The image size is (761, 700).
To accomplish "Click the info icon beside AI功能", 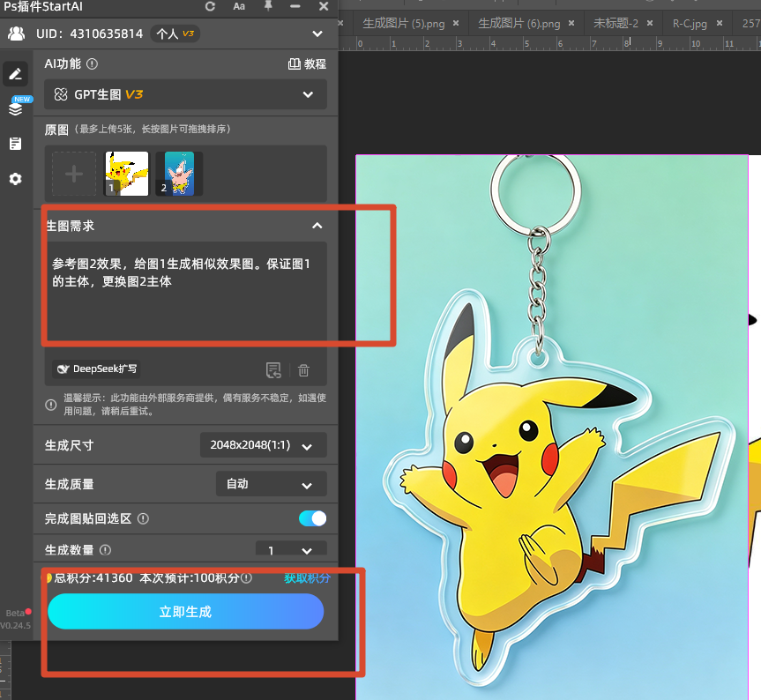I will pyautogui.click(x=92, y=64).
